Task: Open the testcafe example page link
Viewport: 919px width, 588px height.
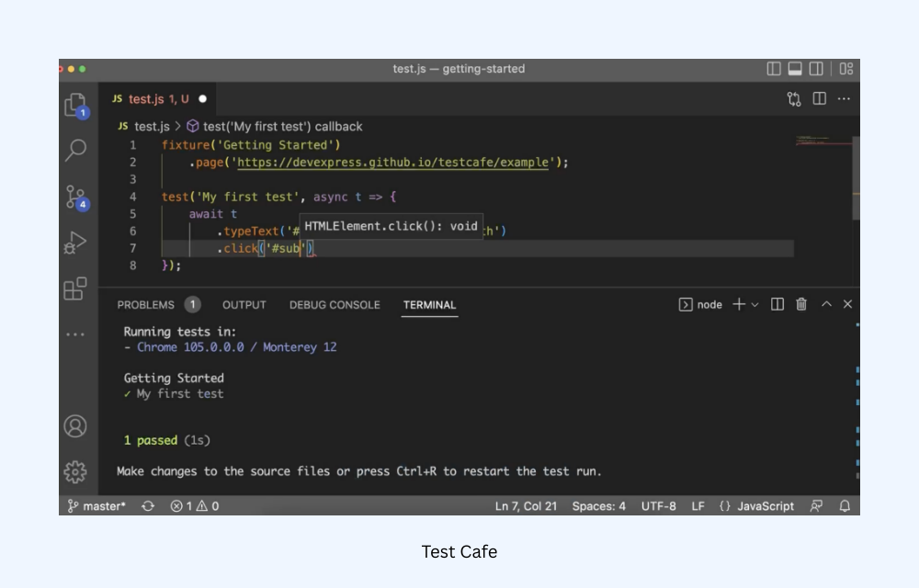Action: click(x=397, y=160)
